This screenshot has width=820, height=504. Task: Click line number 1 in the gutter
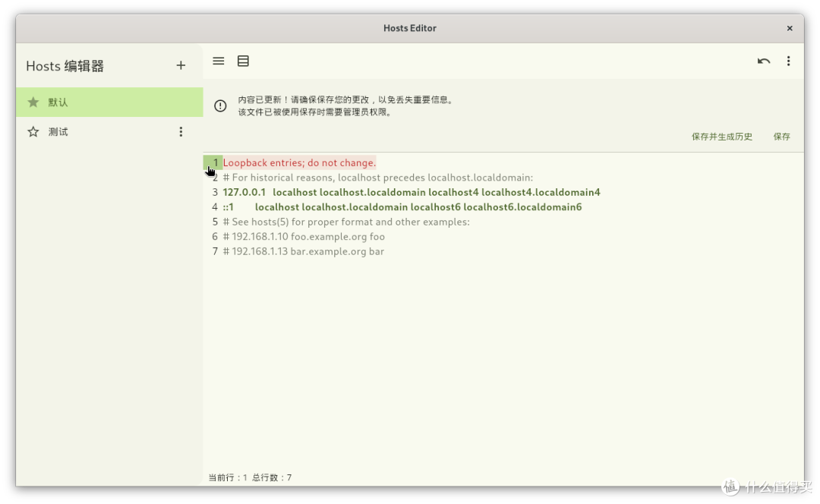point(215,162)
